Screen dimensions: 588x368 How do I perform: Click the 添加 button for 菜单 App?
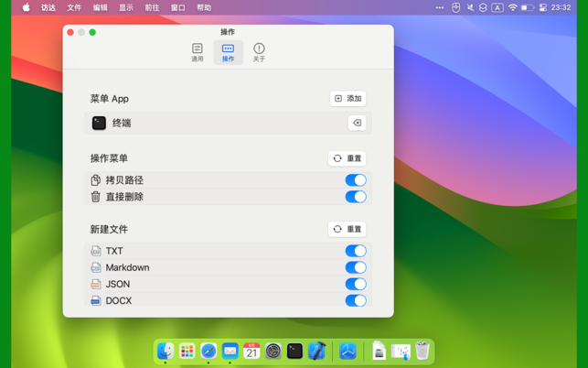coord(348,98)
